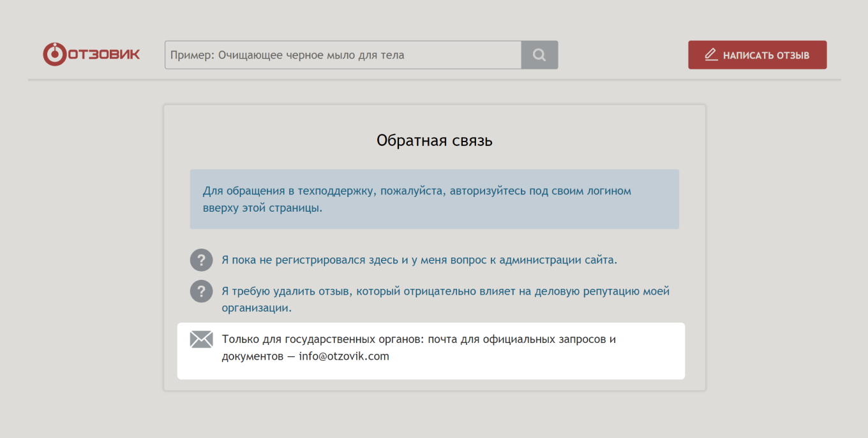Select the white card with government email info
Screen dimensions: 868x438
(x=431, y=351)
